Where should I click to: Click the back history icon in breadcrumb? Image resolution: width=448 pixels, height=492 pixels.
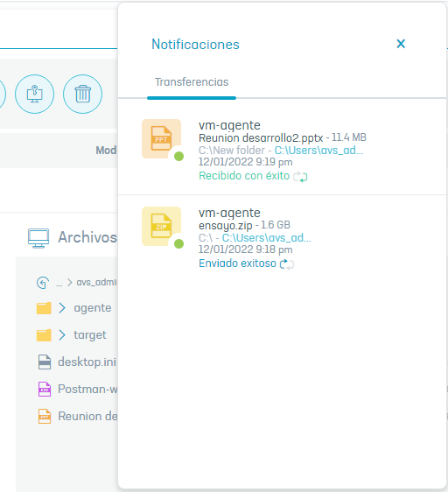43,283
